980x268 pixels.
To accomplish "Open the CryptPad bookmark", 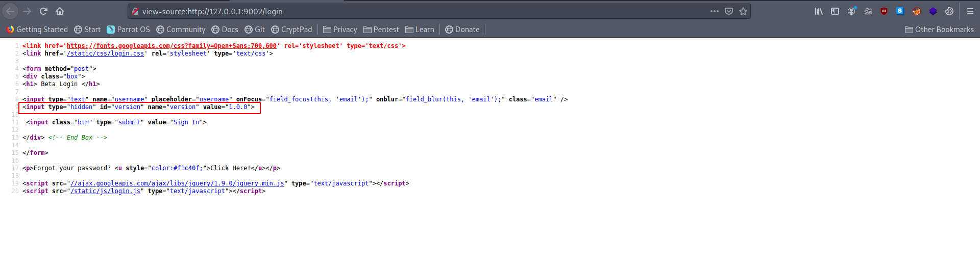I will coord(291,30).
